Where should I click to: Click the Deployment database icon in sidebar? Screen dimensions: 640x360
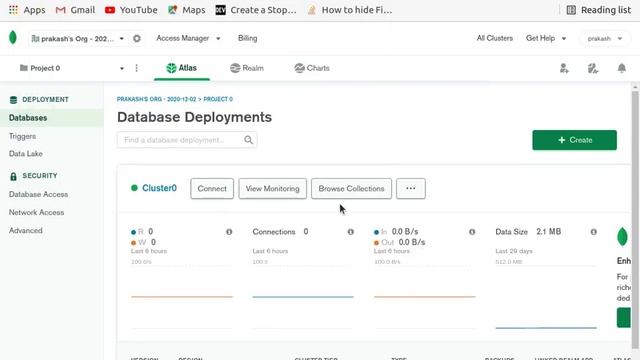[x=13, y=100]
